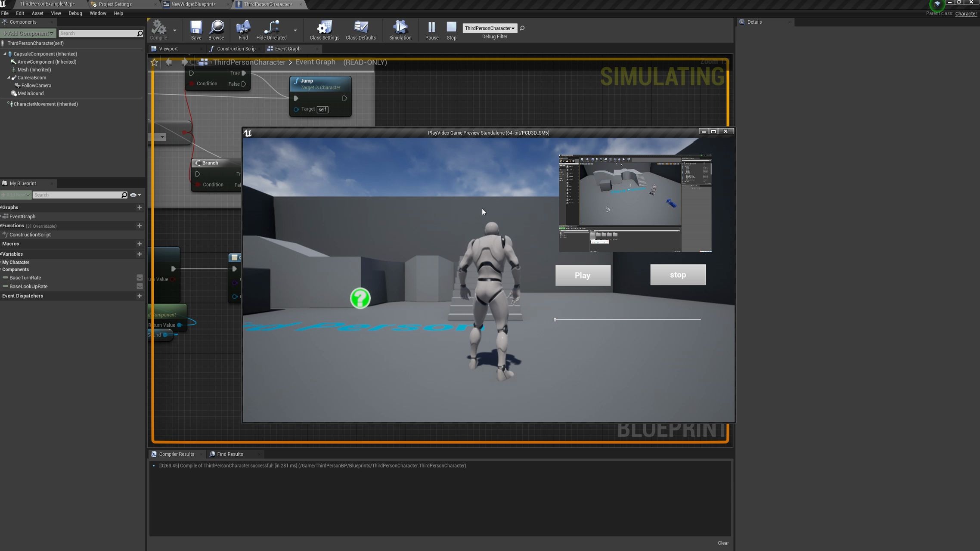Switch to the Construction Script tab
The image size is (980, 551).
[x=236, y=49]
